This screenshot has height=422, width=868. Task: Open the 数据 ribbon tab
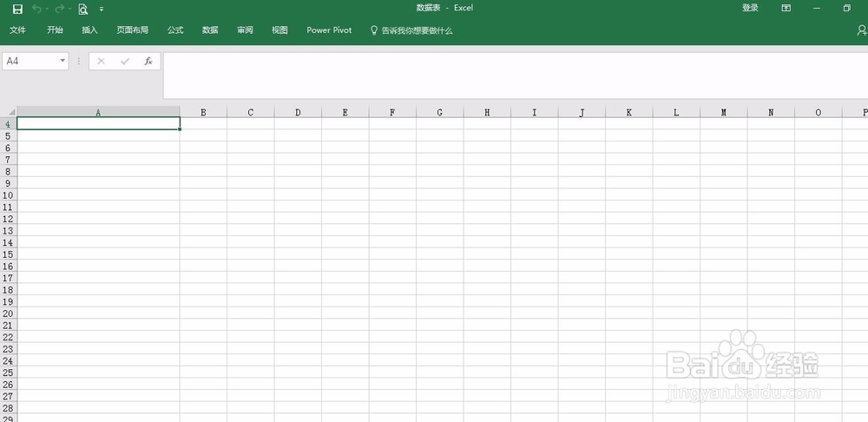coord(210,30)
